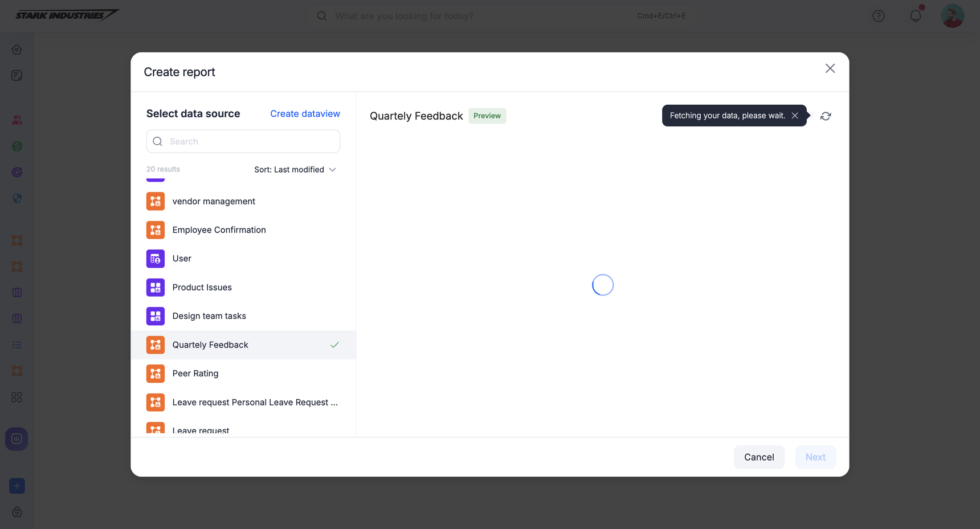
Task: Select Product Issues from the list
Action: coord(202,288)
